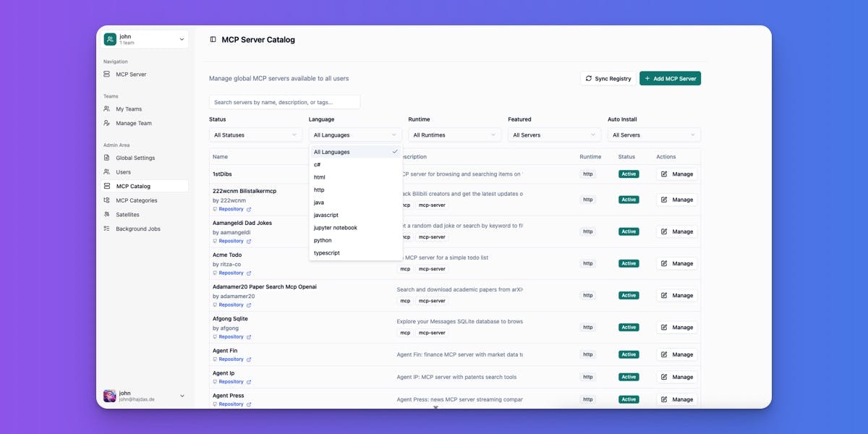Manage the Afgong Sqlite server
The width and height of the screenshot is (868, 434).
tap(676, 327)
